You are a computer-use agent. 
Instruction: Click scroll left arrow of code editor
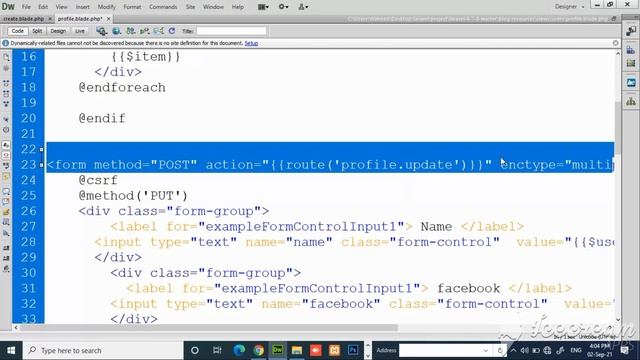tap(16, 327)
